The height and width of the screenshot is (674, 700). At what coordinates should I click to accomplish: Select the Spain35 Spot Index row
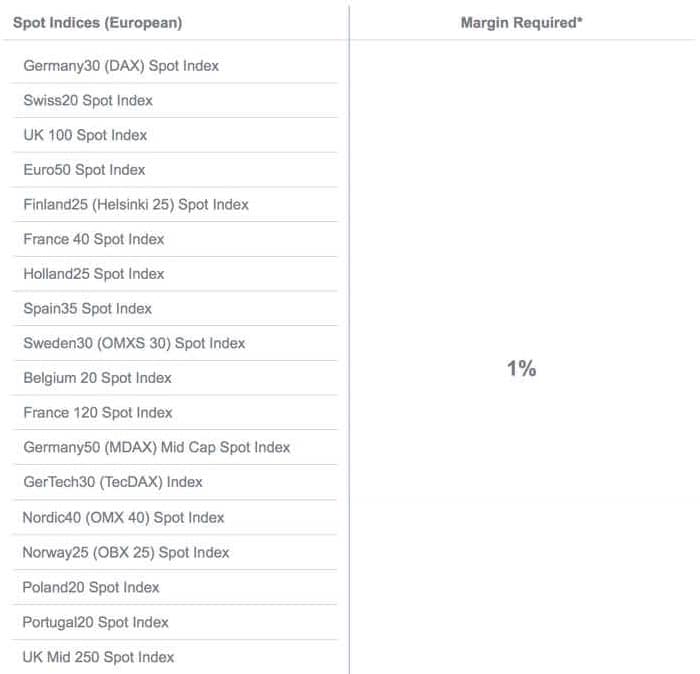(88, 309)
